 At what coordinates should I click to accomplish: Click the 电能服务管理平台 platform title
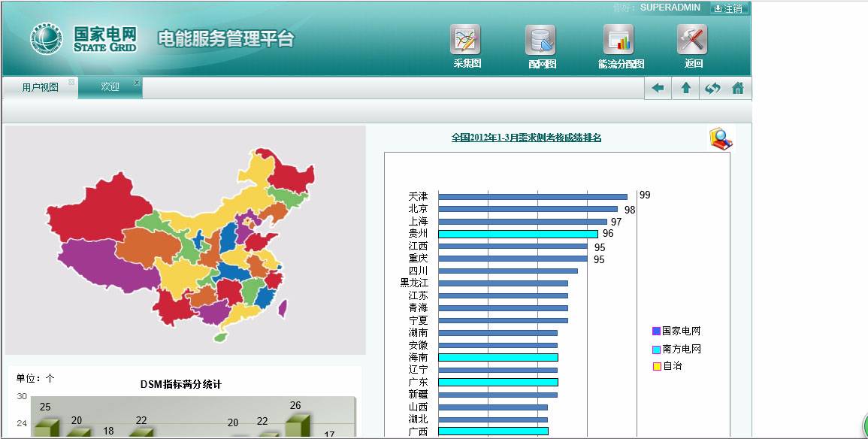coord(225,39)
